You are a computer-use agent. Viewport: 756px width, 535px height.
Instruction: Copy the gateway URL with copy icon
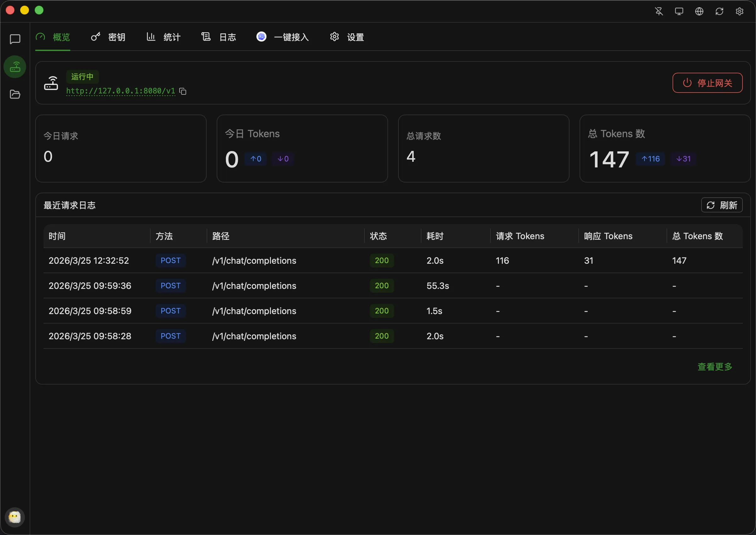click(x=183, y=91)
